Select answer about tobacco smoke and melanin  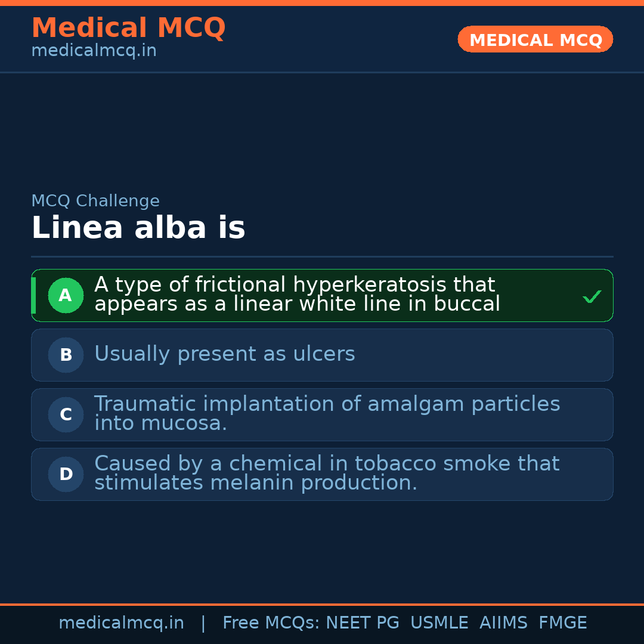click(x=327, y=473)
